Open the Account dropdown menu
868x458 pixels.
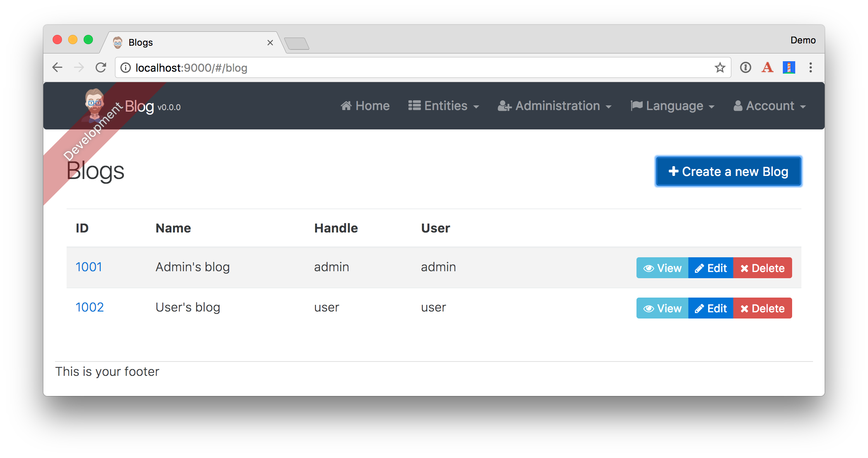point(770,106)
